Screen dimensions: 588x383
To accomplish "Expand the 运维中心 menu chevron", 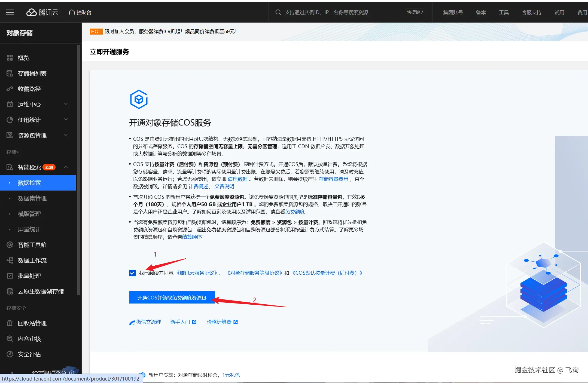I will (66, 104).
